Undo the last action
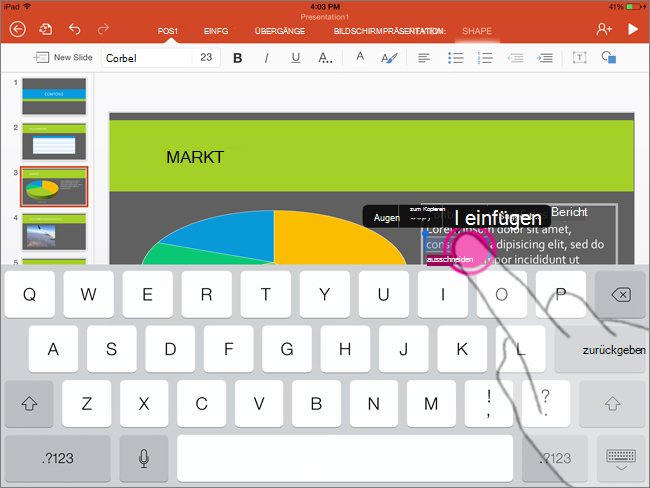 pos(75,29)
